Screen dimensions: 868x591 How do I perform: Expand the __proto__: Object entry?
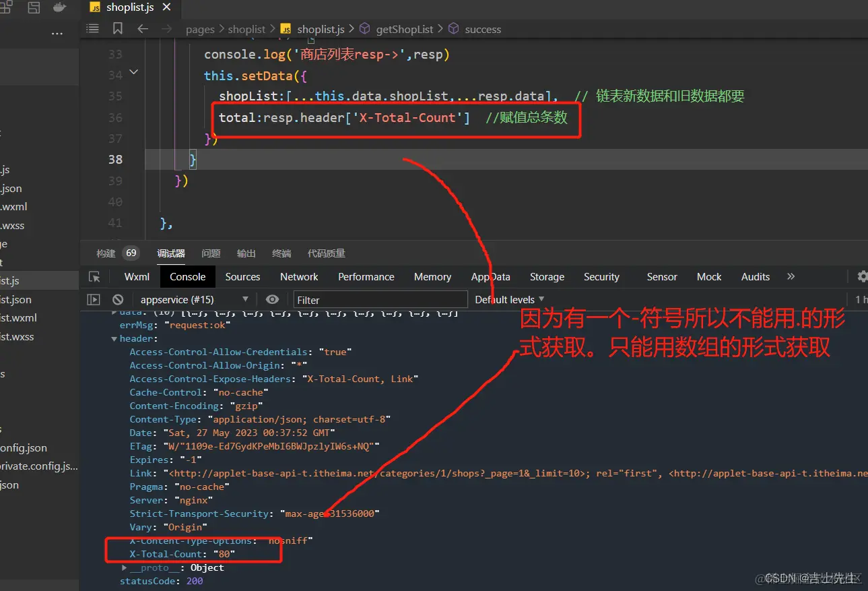[125, 568]
